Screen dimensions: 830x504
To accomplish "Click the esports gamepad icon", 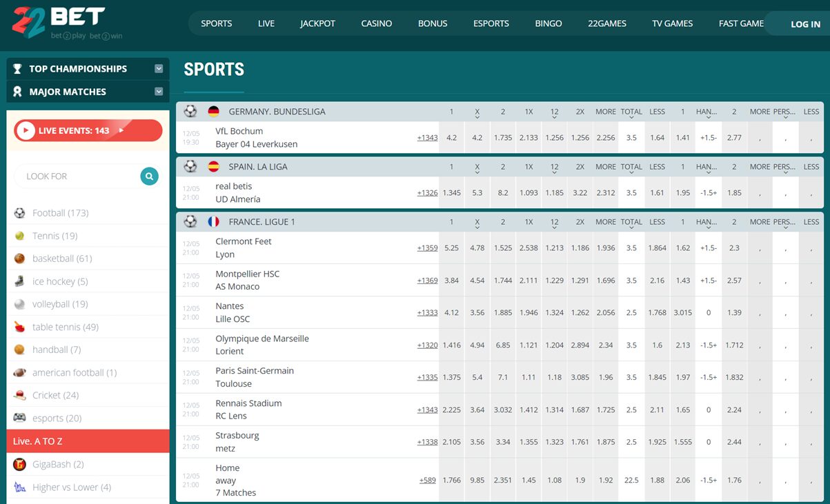I will click(x=19, y=418).
